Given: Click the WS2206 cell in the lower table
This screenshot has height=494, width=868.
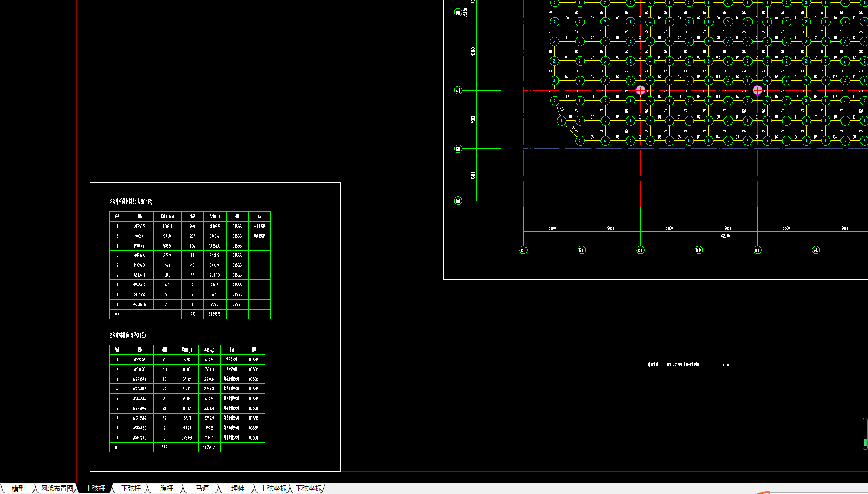Looking at the screenshot, I should point(140,360).
